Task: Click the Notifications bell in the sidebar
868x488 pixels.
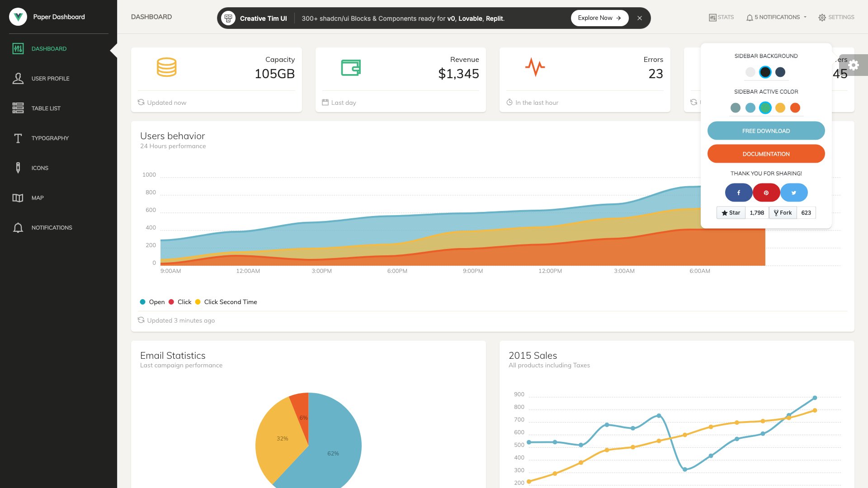Action: click(x=18, y=227)
